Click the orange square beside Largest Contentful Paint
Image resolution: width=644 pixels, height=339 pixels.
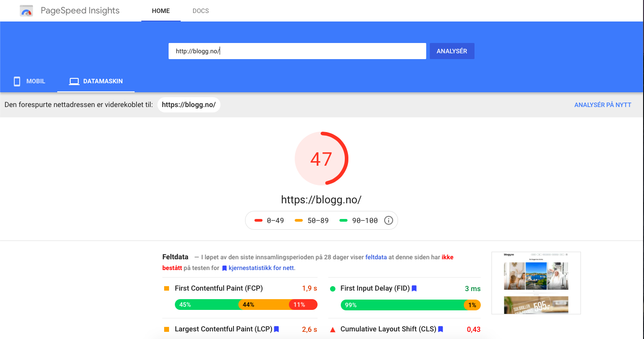(166, 329)
